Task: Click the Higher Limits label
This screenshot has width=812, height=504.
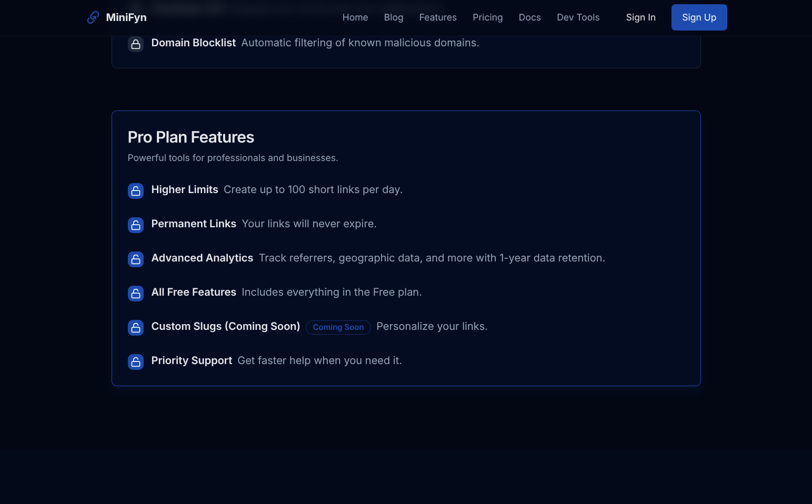Action: (185, 189)
